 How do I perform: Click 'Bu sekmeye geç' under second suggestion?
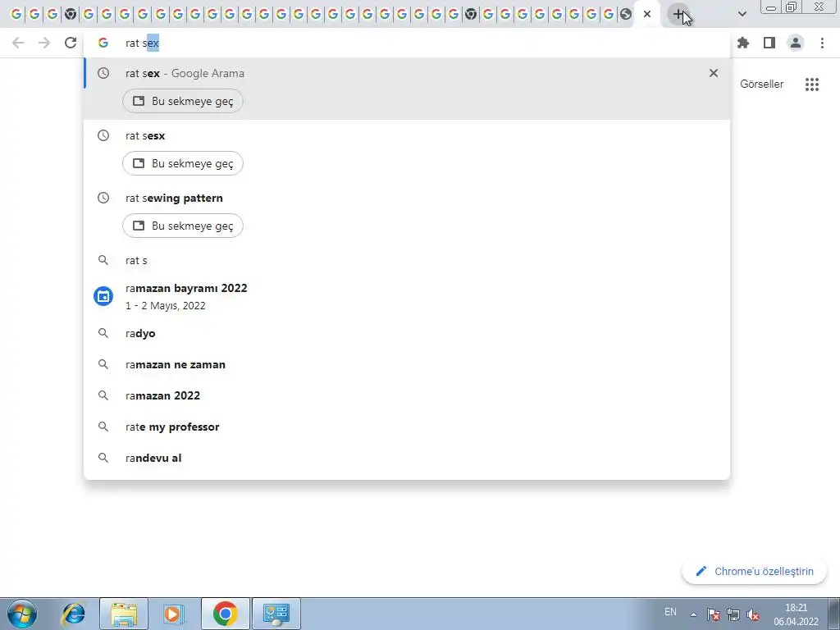tap(183, 163)
